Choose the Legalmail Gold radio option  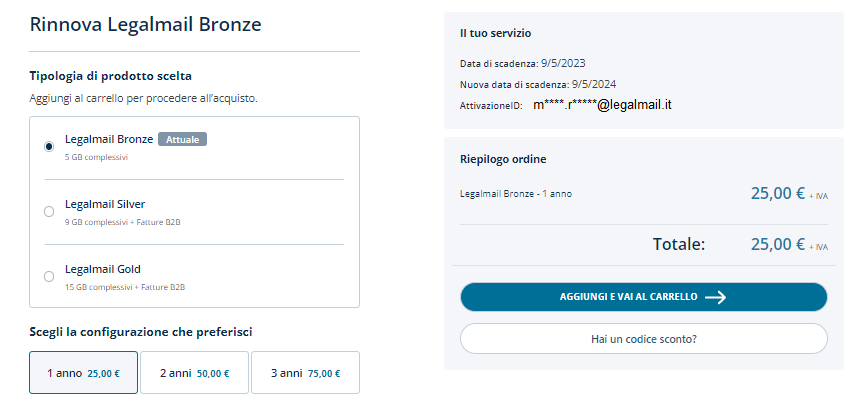tap(49, 276)
